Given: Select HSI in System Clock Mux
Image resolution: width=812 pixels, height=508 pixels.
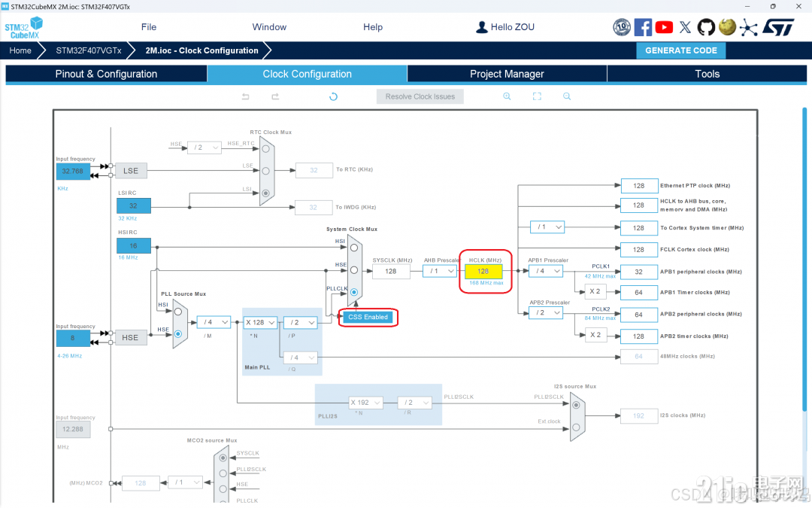Looking at the screenshot, I should click(354, 248).
